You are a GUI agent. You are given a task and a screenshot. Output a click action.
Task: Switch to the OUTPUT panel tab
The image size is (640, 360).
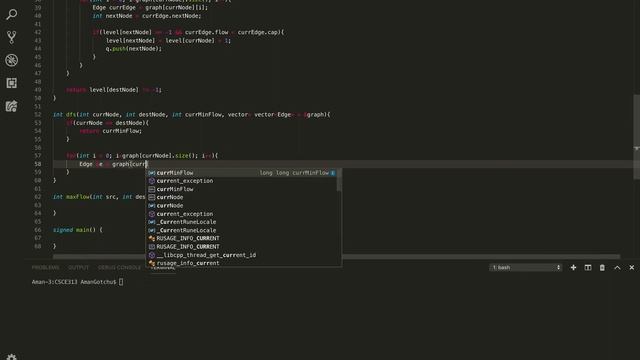(78, 267)
